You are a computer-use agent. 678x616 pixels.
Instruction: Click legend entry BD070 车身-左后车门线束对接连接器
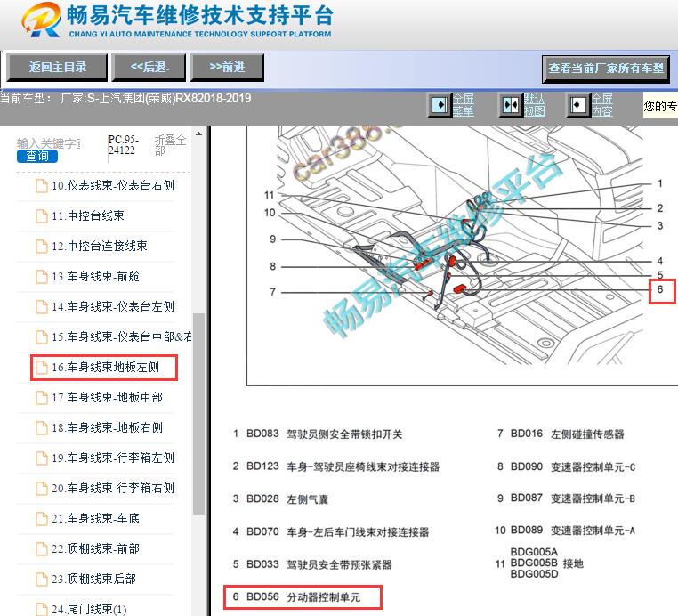[x=331, y=531]
